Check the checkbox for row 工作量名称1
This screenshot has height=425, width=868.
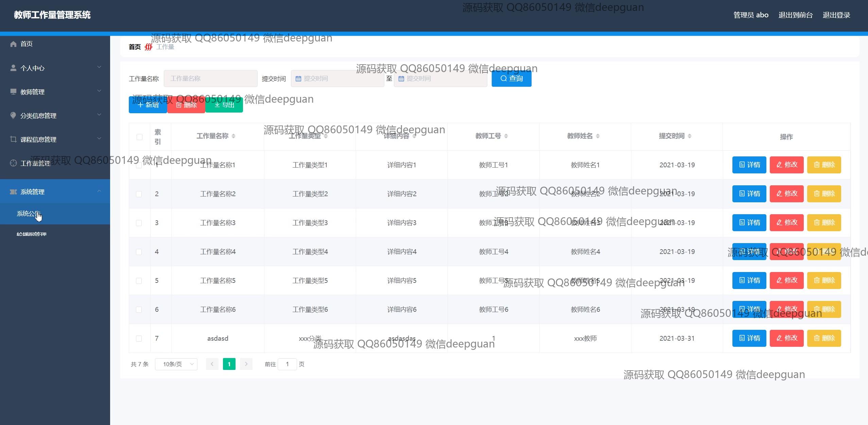(139, 165)
